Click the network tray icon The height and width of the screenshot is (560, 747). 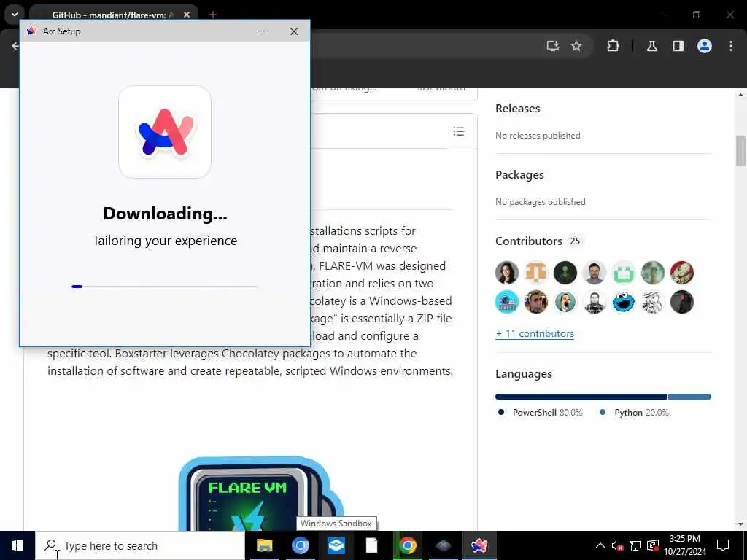tap(635, 545)
